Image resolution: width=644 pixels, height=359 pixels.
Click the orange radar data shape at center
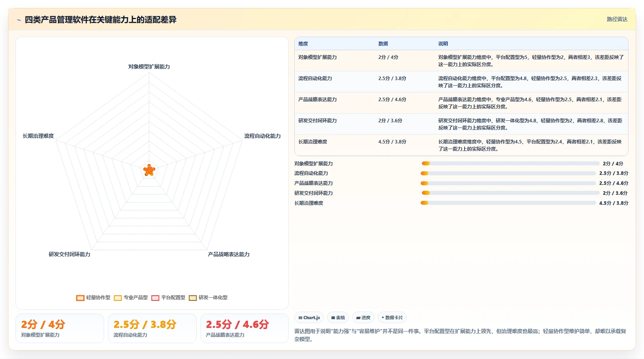pos(149,171)
